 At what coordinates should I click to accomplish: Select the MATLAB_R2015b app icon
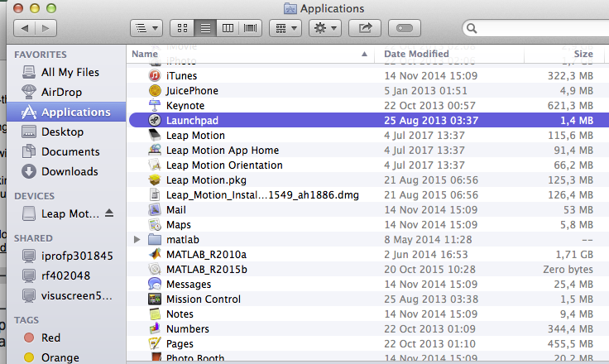[155, 269]
